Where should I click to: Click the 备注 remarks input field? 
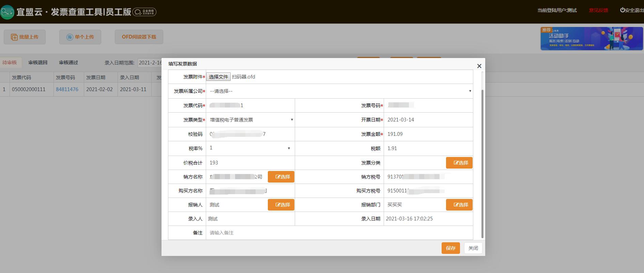point(339,233)
